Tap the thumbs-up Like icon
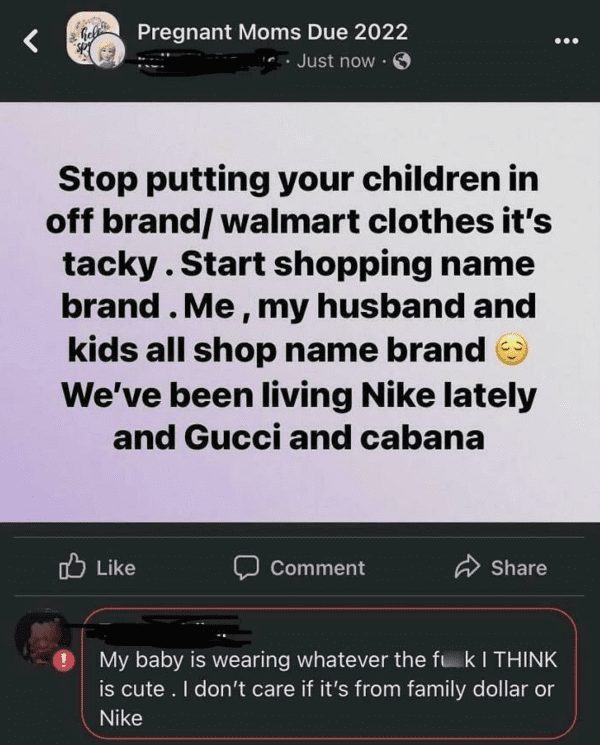600x745 pixels. [x=72, y=566]
